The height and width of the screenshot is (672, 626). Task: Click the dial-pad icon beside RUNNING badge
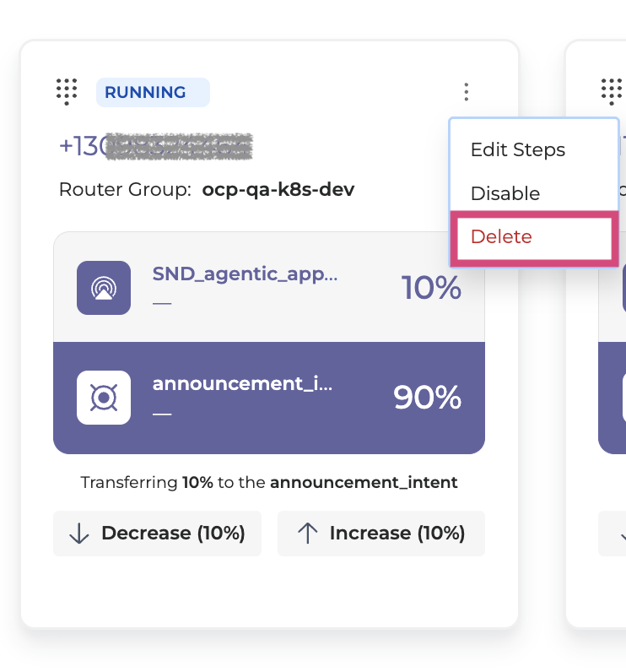coord(67,92)
